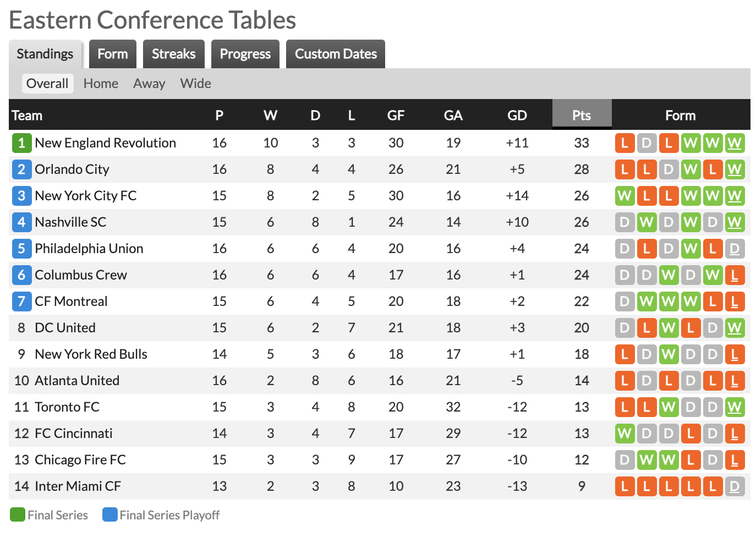
Task: Click the blue position 7 badge
Action: (x=21, y=302)
